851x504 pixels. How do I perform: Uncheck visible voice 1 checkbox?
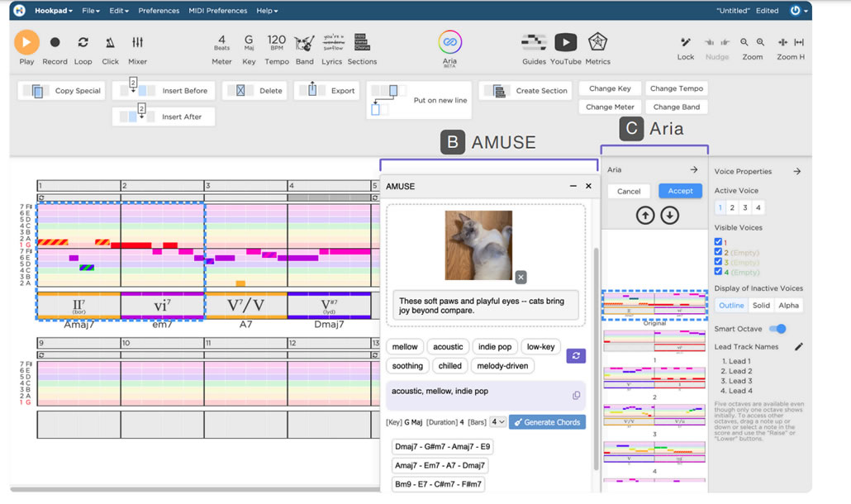tap(718, 242)
